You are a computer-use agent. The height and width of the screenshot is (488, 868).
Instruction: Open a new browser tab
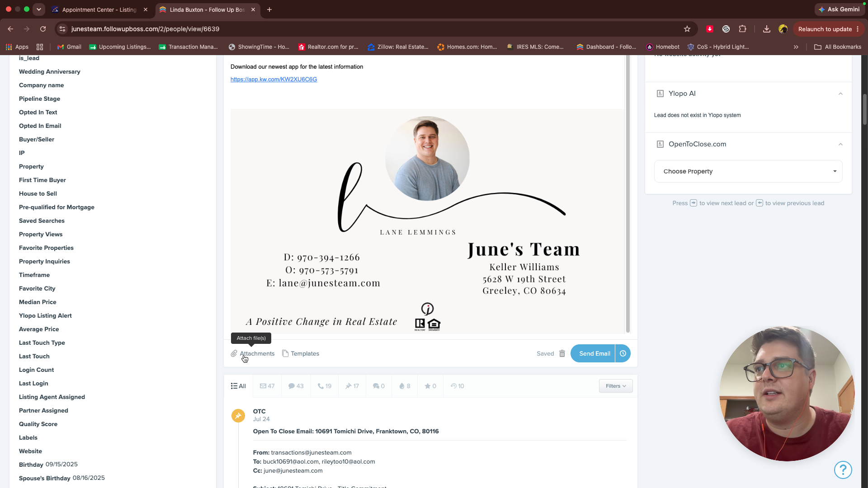[x=269, y=9]
